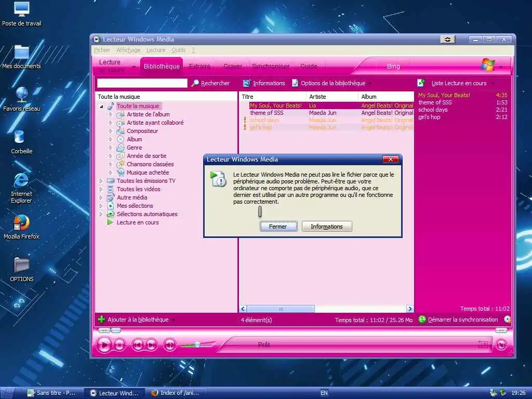Open the Bing tab
This screenshot has height=399, width=532.
393,66
